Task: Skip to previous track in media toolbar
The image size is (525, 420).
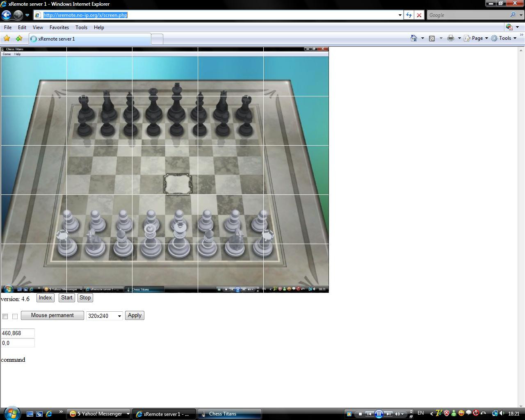Action: pyautogui.click(x=369, y=414)
